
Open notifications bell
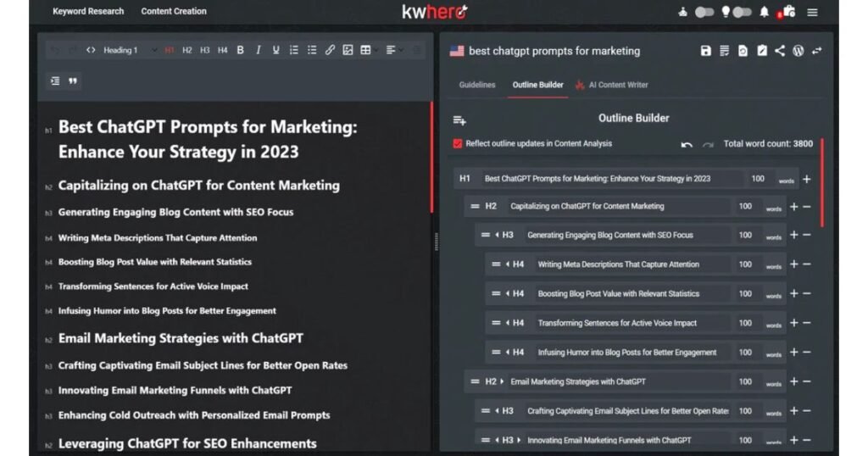[x=765, y=12]
